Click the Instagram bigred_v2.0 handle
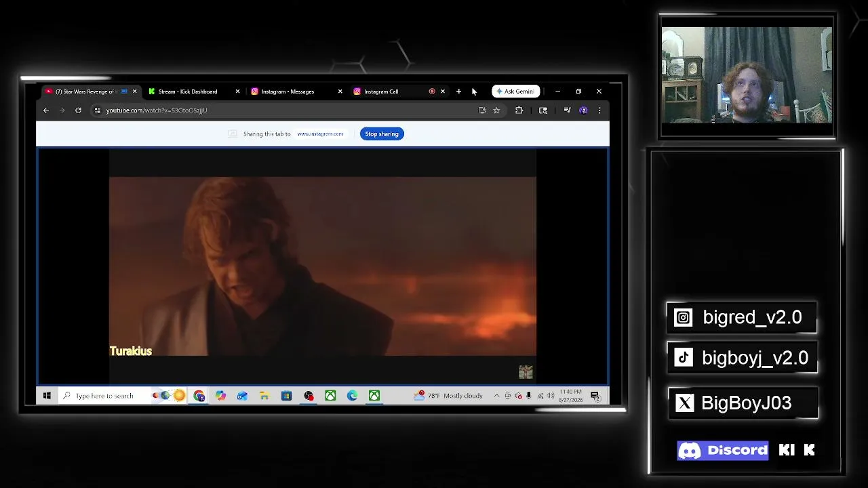868x488 pixels. [x=752, y=317]
